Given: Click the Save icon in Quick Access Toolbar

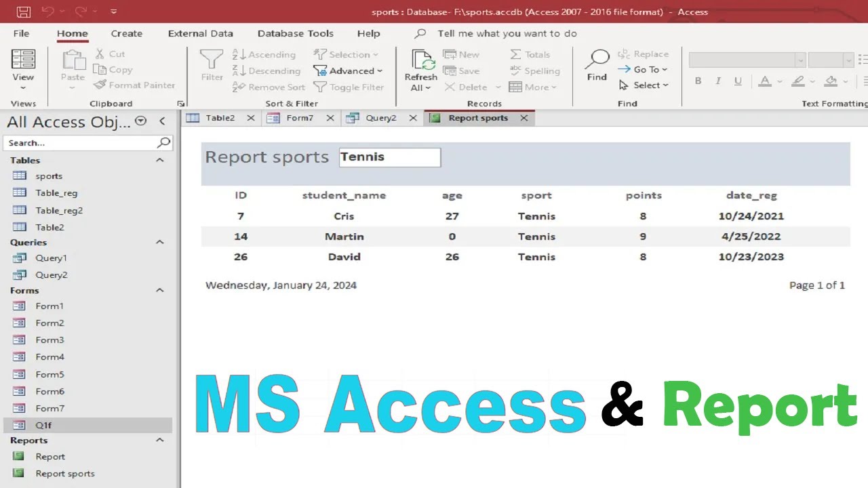Looking at the screenshot, I should click(23, 12).
